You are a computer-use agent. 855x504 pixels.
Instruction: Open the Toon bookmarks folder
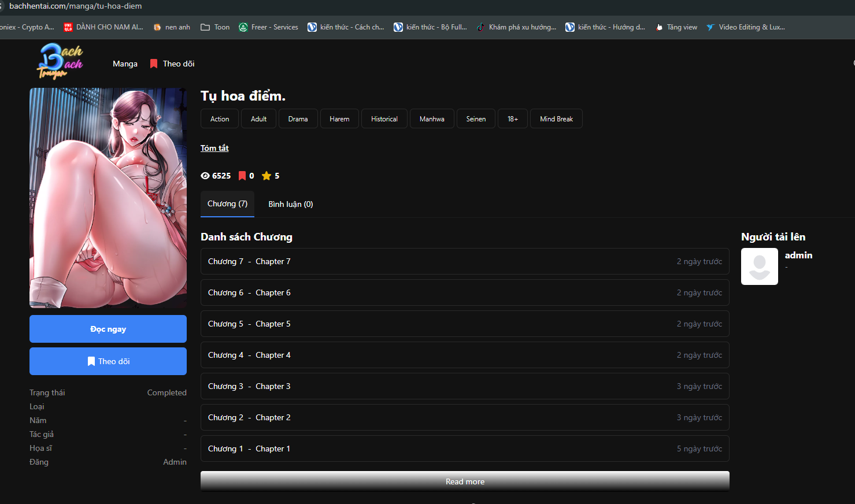pos(215,27)
